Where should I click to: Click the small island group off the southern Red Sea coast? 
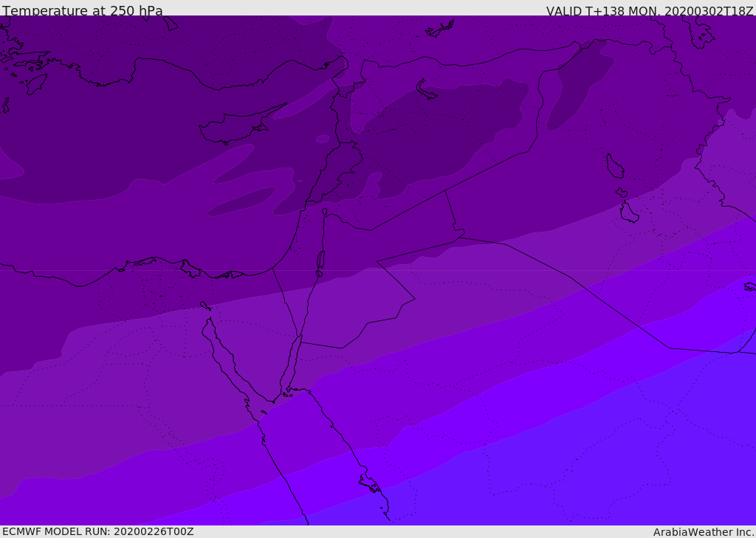[x=371, y=483]
